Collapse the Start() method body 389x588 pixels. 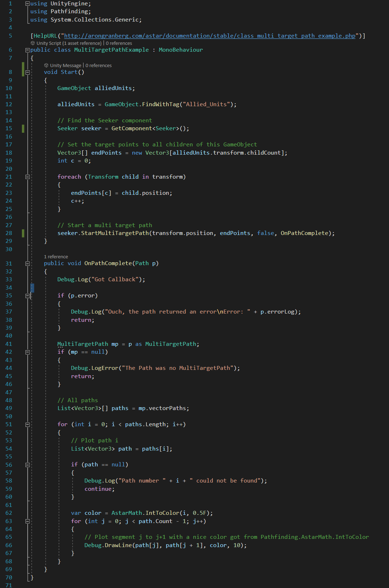point(28,72)
